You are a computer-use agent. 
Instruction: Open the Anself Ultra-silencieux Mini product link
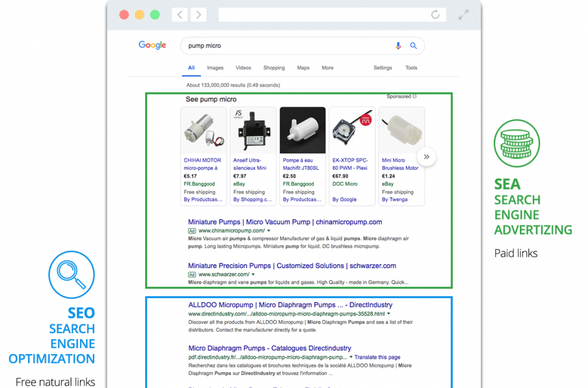click(250, 164)
